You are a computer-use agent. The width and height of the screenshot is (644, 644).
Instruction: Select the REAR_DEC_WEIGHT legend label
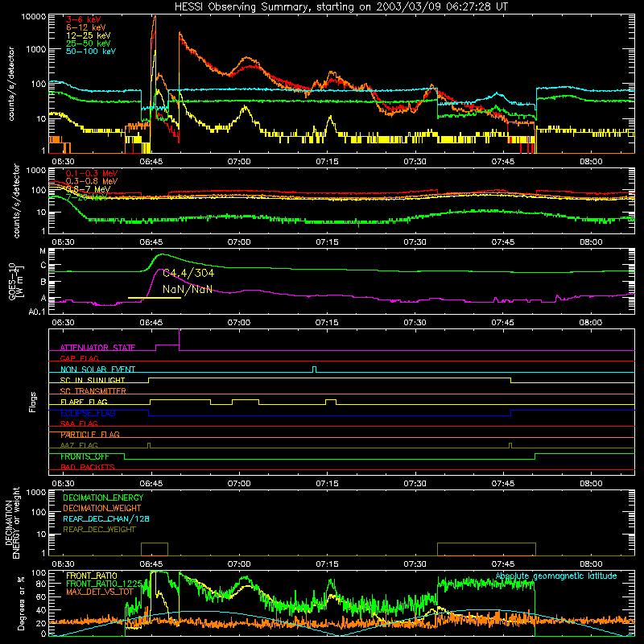99,530
